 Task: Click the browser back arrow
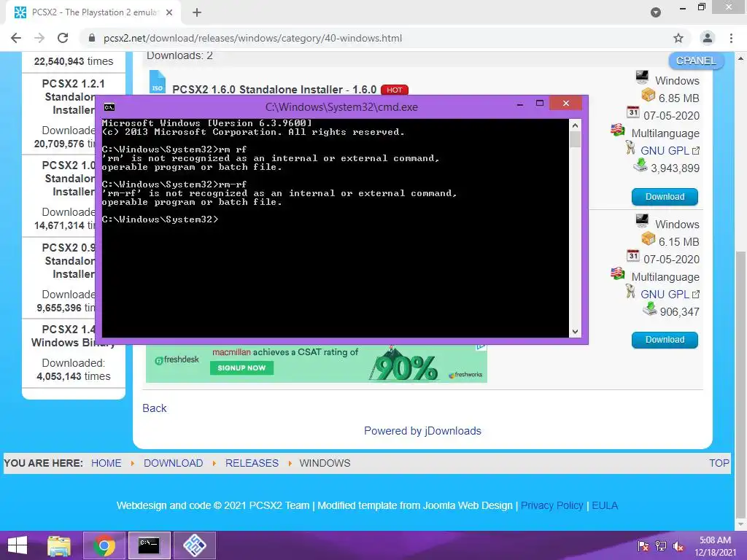coord(16,38)
